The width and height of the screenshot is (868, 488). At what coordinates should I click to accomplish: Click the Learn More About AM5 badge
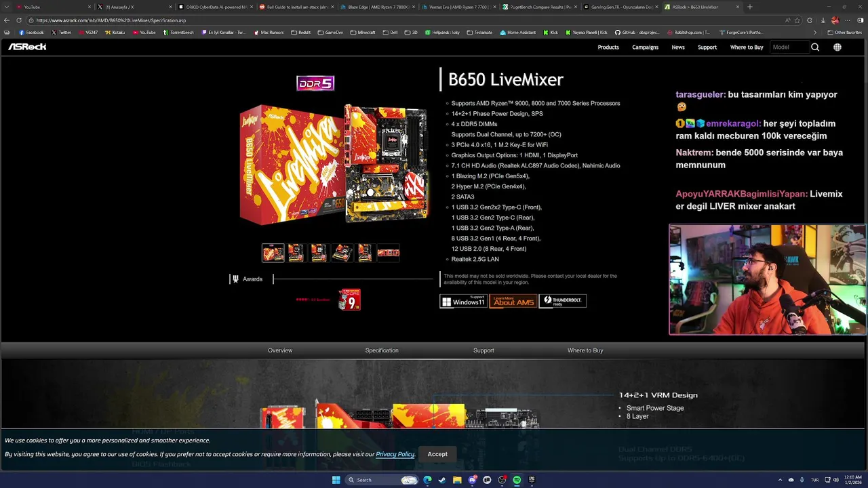(513, 301)
